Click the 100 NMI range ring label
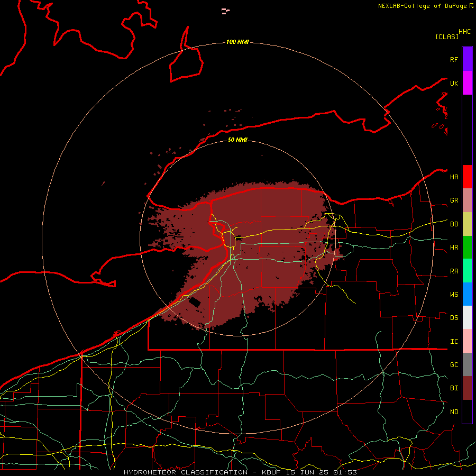476x476 pixels. click(237, 42)
